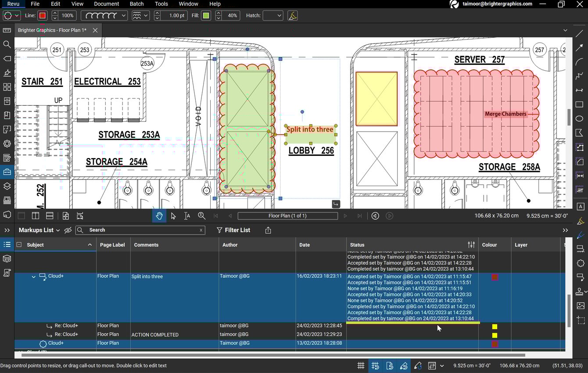Open the Tools menu

tap(161, 4)
